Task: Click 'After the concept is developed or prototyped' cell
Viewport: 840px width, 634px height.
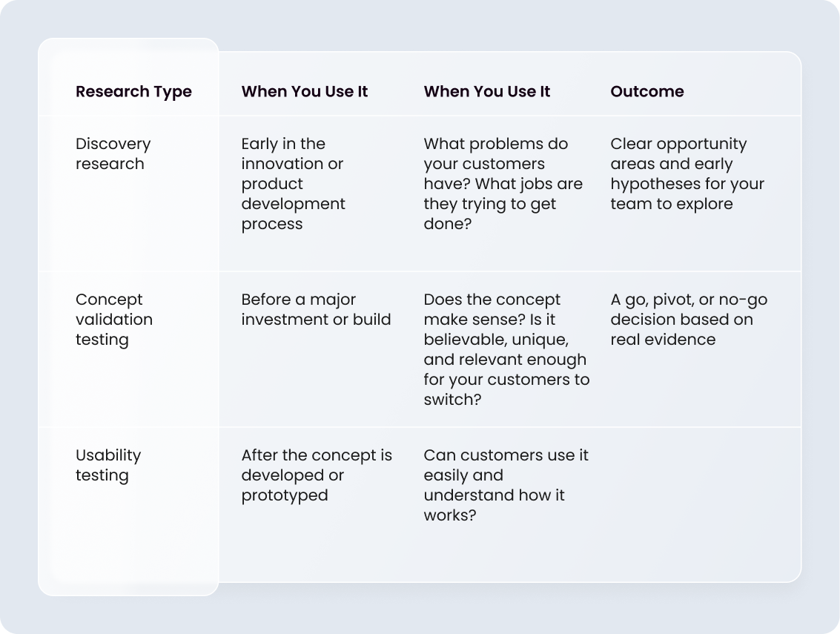Action: tap(317, 475)
